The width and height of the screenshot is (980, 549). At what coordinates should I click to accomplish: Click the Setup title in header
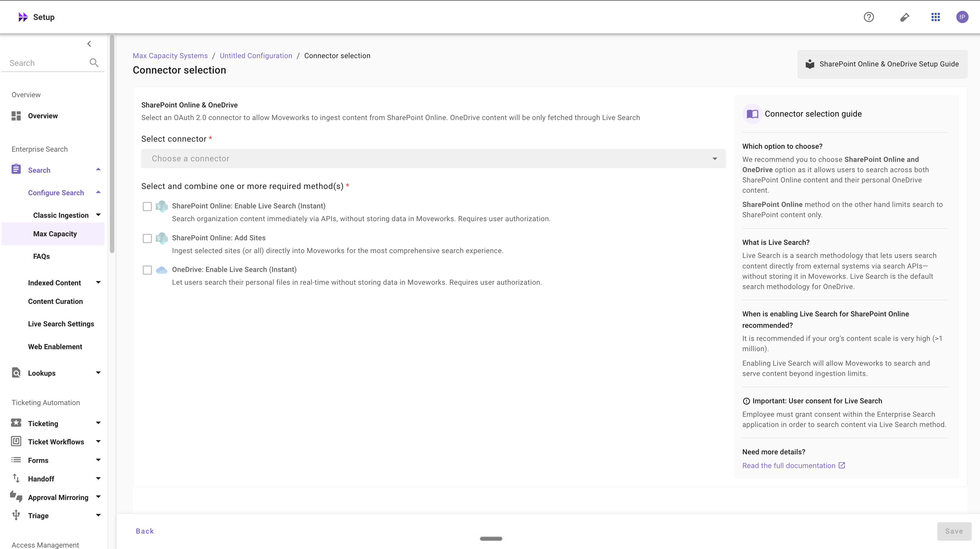click(44, 17)
